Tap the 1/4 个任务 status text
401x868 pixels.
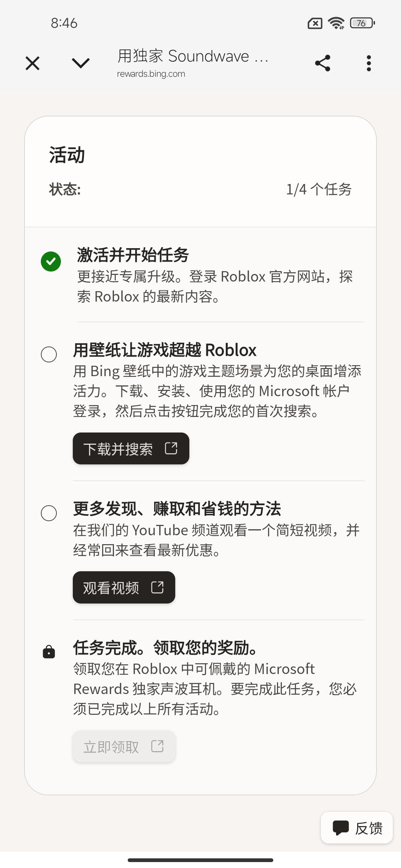pos(319,190)
